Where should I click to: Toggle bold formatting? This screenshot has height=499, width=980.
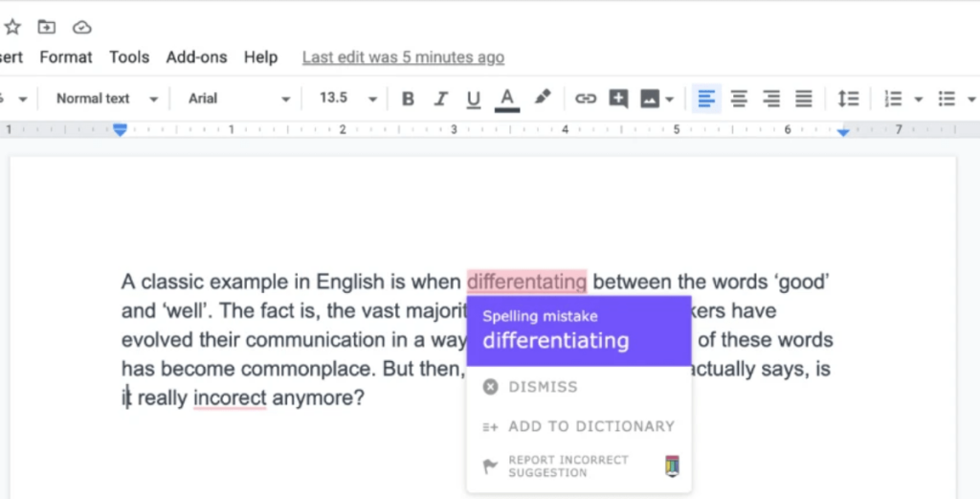coord(408,99)
